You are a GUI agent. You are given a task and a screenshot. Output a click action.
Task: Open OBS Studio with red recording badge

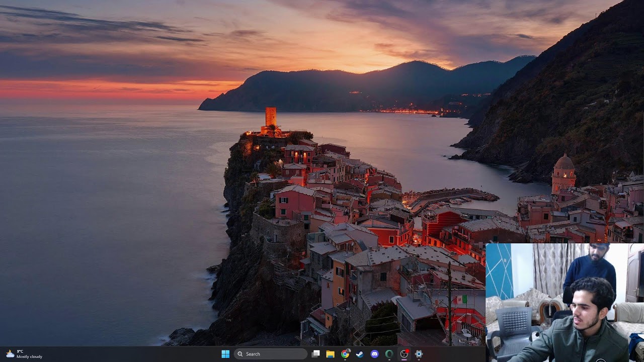click(x=404, y=354)
